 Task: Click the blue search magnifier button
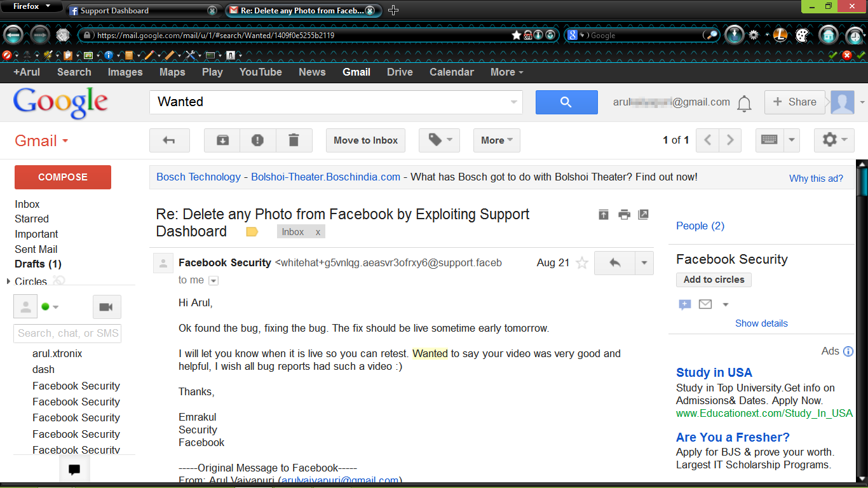[566, 102]
